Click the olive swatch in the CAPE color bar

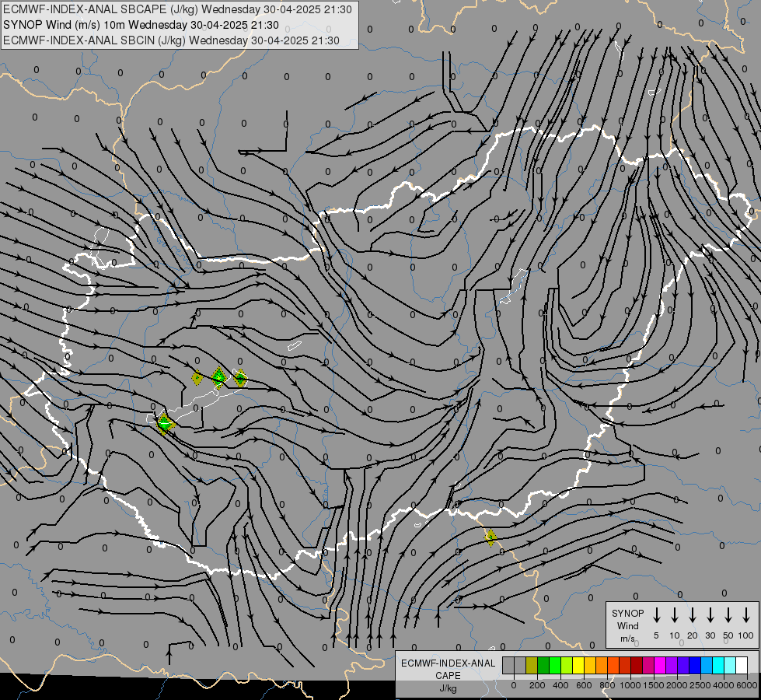coord(532,665)
